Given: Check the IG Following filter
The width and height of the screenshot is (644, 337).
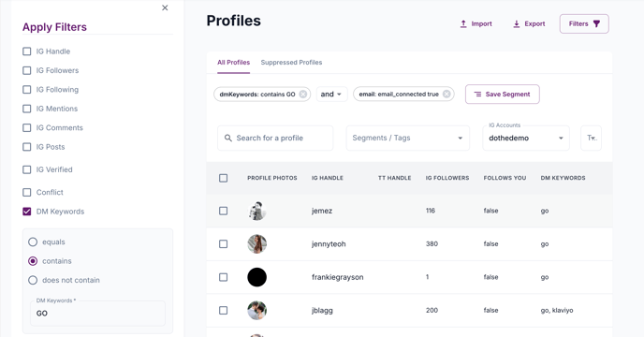Looking at the screenshot, I should 27,90.
